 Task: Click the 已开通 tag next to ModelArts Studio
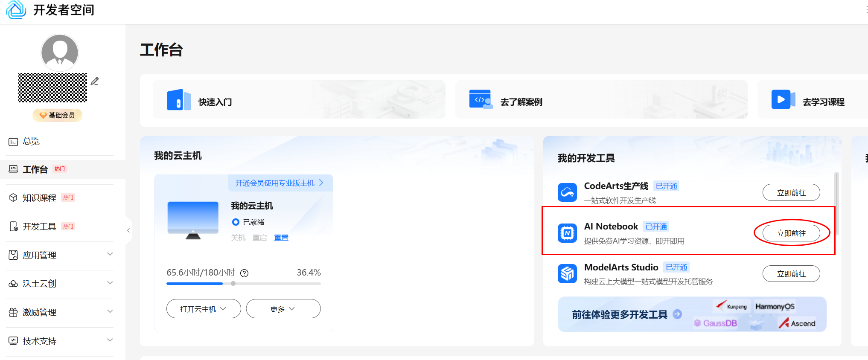pyautogui.click(x=676, y=267)
